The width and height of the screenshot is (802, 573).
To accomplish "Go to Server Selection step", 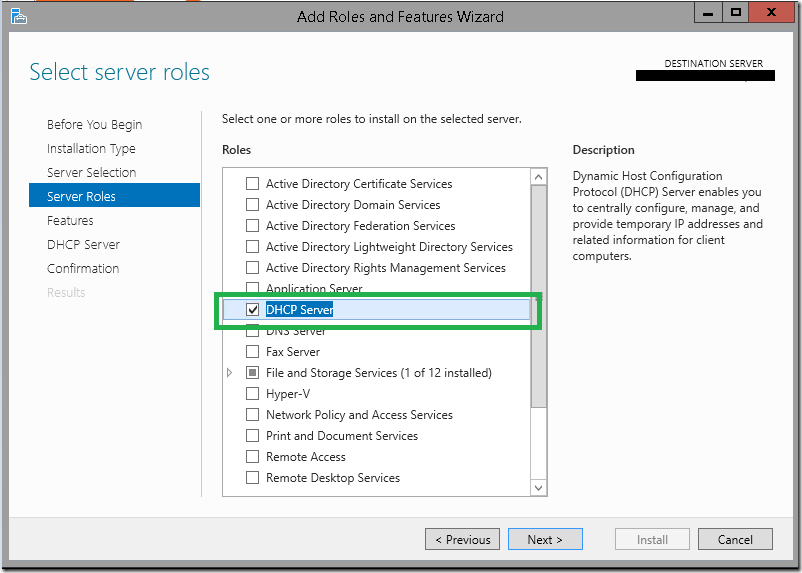I will pos(92,173).
